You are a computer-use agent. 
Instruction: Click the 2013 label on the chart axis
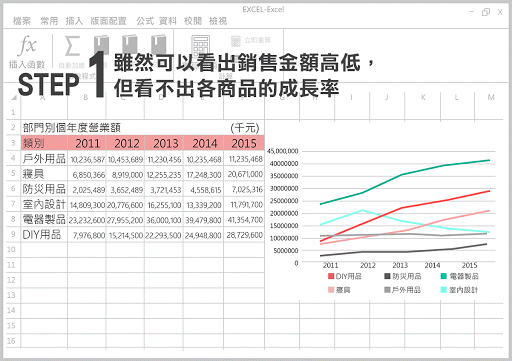(400, 265)
